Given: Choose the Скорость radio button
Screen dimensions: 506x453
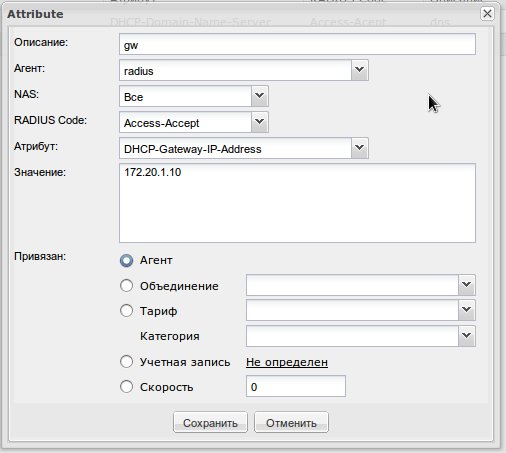Looking at the screenshot, I should pos(126,387).
